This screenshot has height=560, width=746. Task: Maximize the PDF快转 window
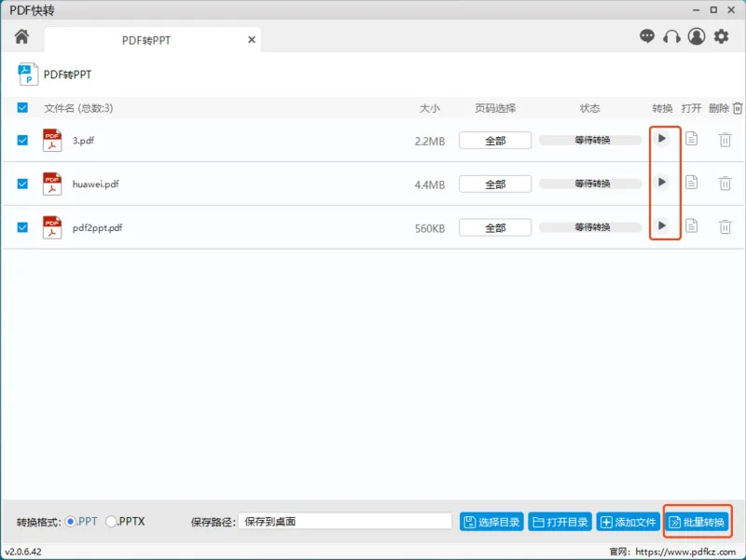tap(713, 9)
